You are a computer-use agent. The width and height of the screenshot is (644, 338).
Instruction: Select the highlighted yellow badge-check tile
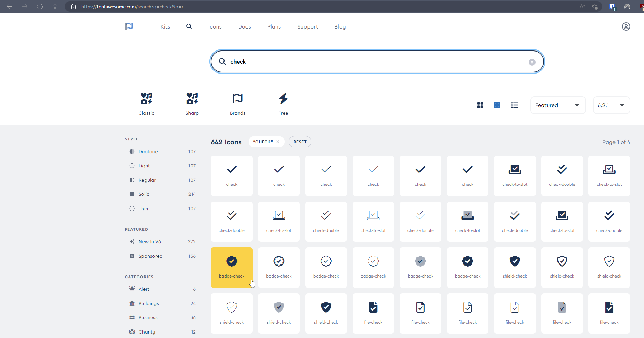(x=232, y=267)
